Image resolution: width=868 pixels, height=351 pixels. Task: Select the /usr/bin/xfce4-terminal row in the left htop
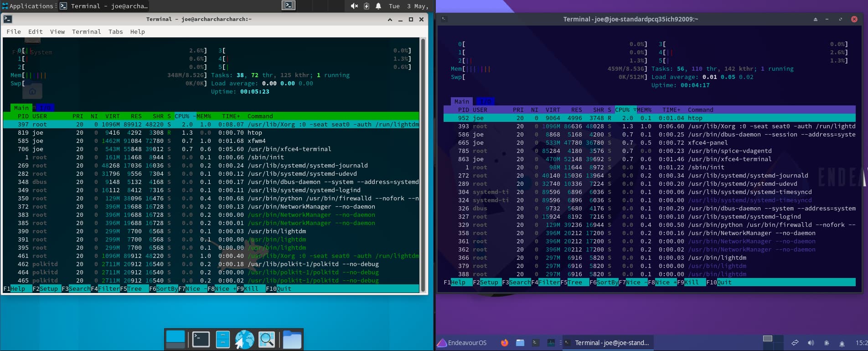211,149
